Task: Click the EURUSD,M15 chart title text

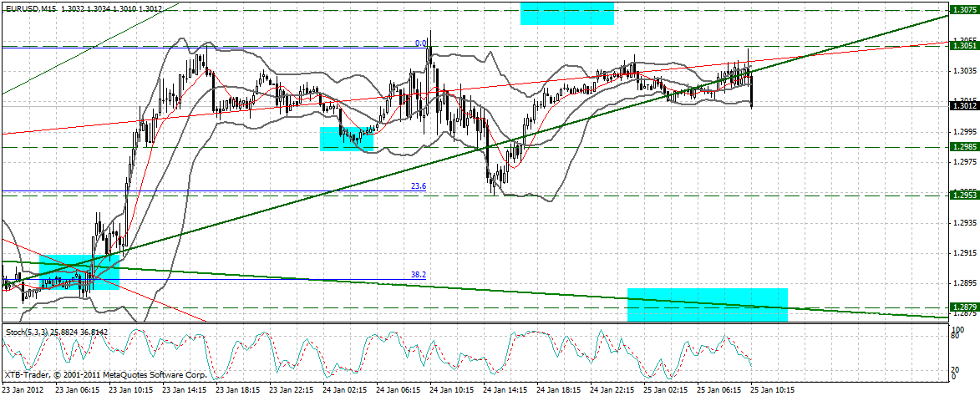Action: tap(36, 7)
